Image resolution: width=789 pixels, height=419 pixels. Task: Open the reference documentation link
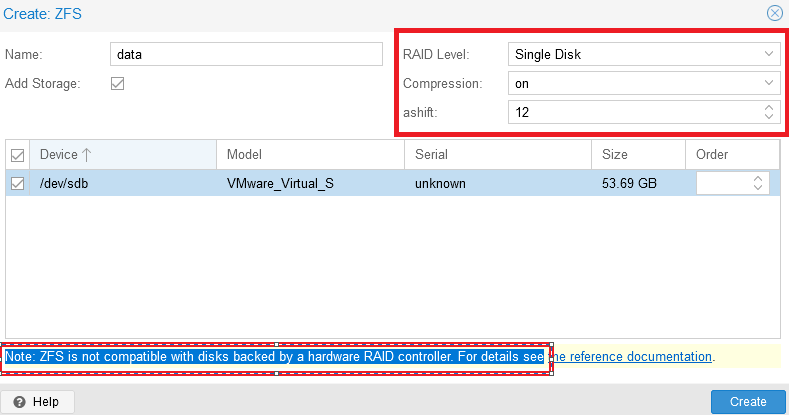[x=640, y=357]
